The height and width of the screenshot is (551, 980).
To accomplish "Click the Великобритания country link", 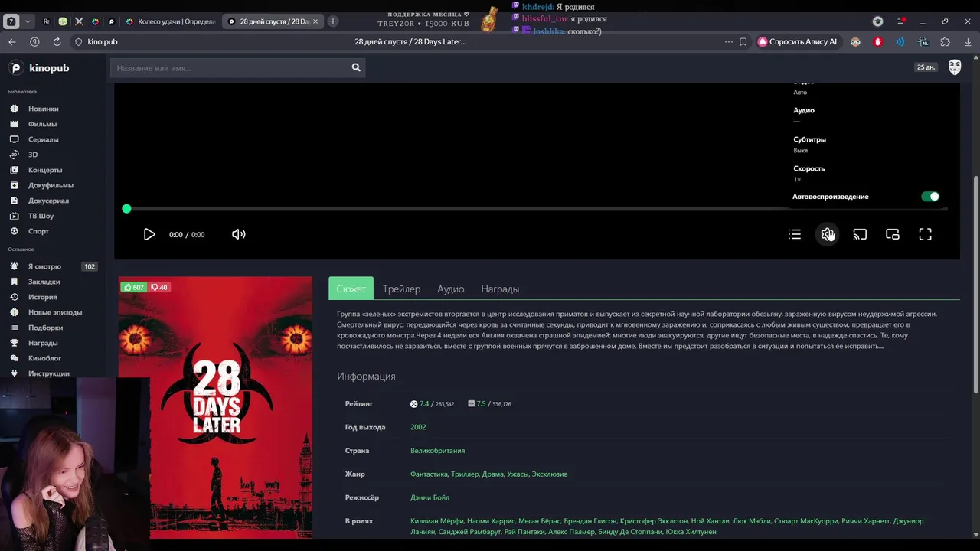I will coord(437,451).
